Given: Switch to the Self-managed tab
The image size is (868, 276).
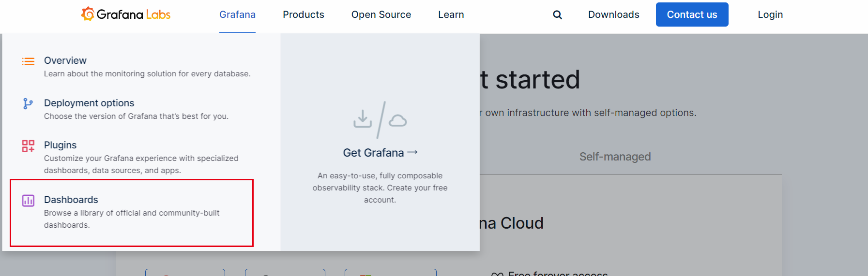Looking at the screenshot, I should [615, 157].
